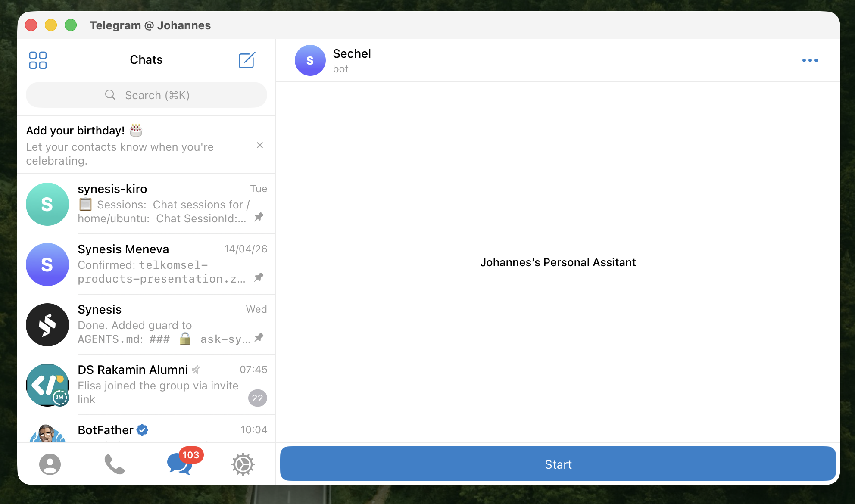
Task: Open the three-dot chat options menu
Action: [x=810, y=60]
